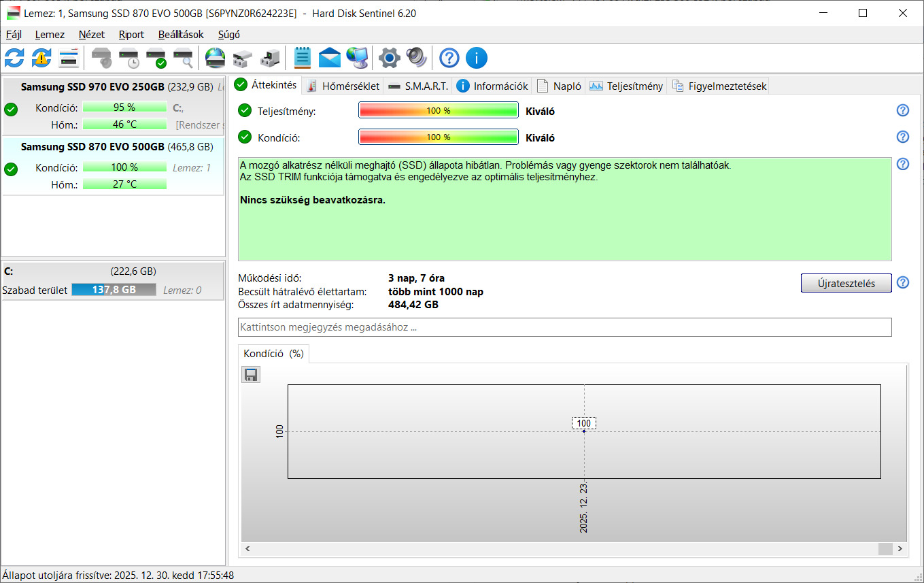Open the Lemez menu
The image size is (924, 583).
[50, 35]
